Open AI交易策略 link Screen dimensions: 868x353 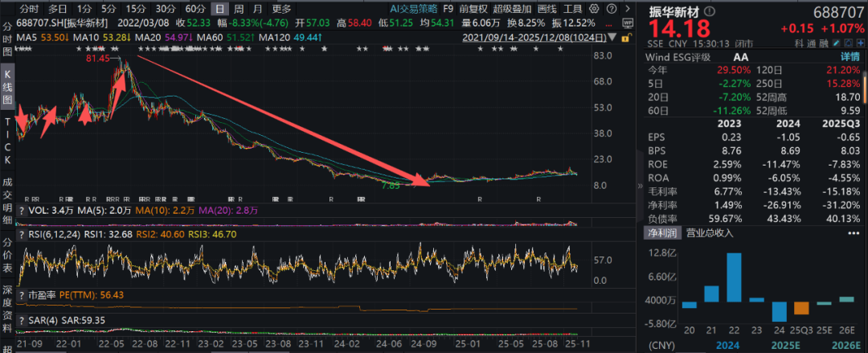click(413, 9)
